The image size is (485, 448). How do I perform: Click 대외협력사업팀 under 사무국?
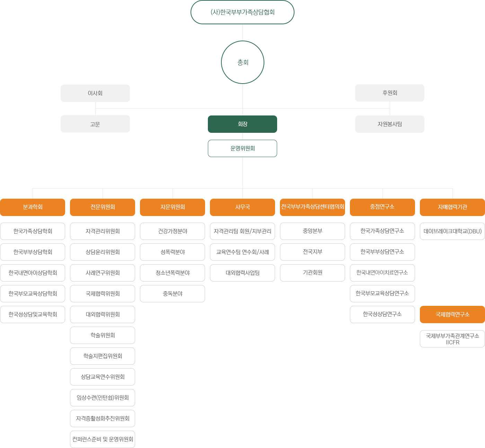(x=242, y=273)
